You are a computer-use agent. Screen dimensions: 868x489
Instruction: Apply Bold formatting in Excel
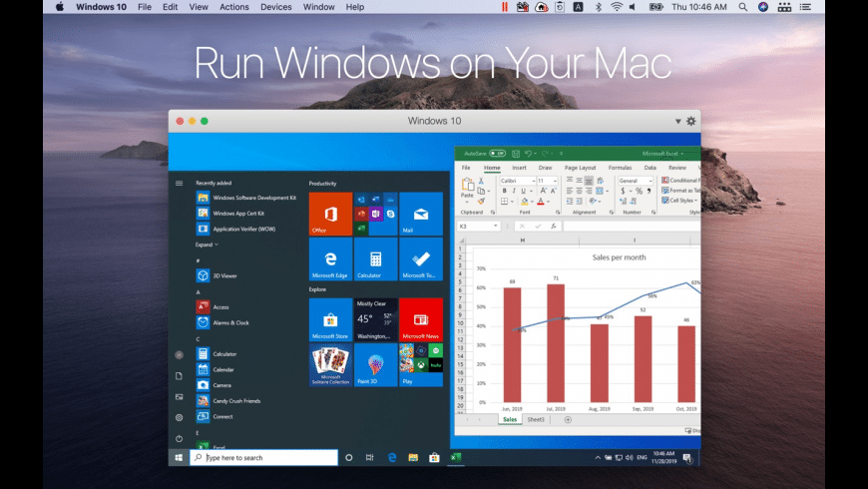pos(504,191)
